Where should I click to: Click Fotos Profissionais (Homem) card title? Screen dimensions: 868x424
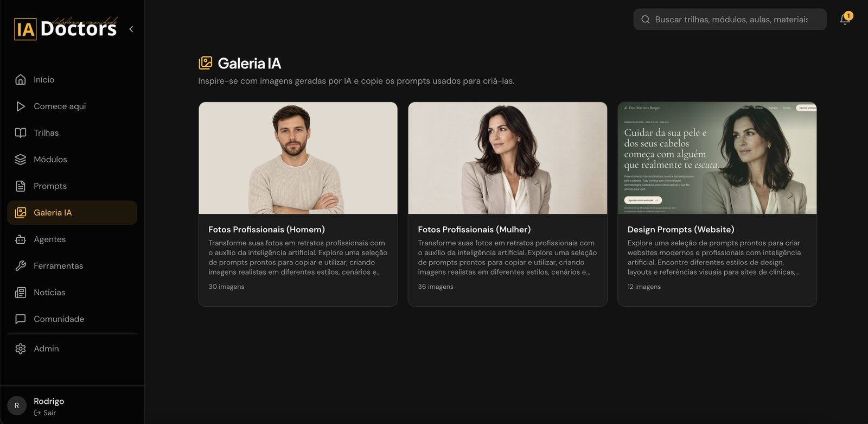pyautogui.click(x=267, y=230)
